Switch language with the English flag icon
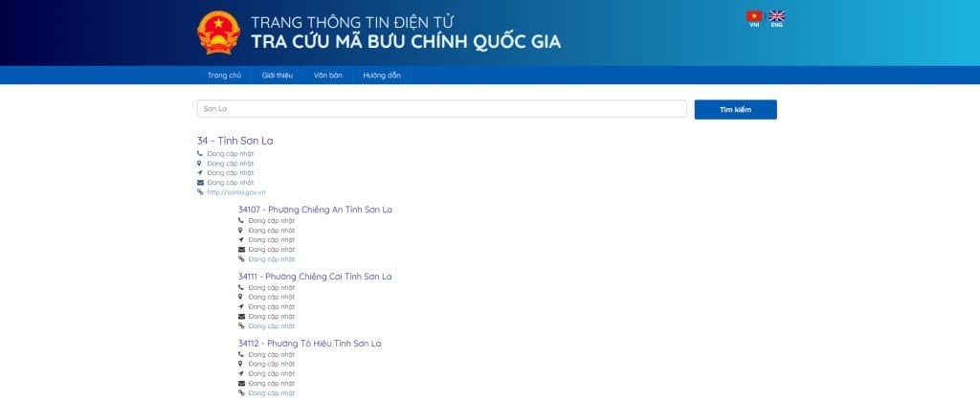980x402 pixels. coord(777,16)
